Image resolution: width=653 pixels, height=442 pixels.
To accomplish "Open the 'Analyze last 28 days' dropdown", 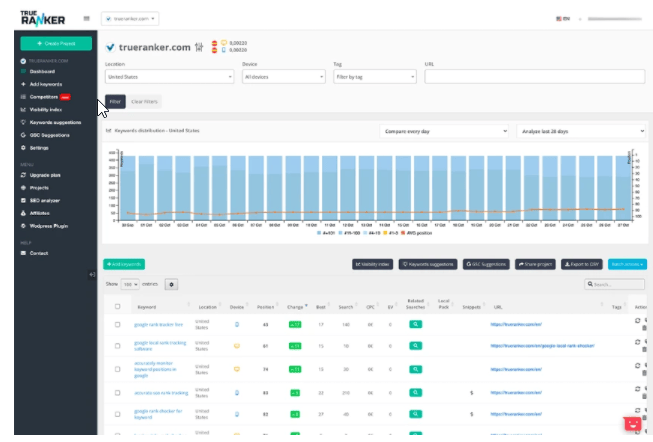I will pos(581,130).
